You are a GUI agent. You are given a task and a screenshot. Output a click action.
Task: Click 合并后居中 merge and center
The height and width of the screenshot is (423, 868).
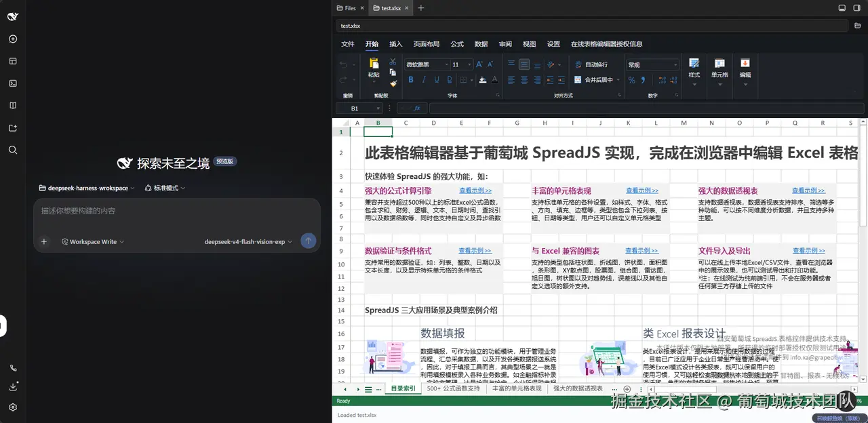tap(593, 80)
